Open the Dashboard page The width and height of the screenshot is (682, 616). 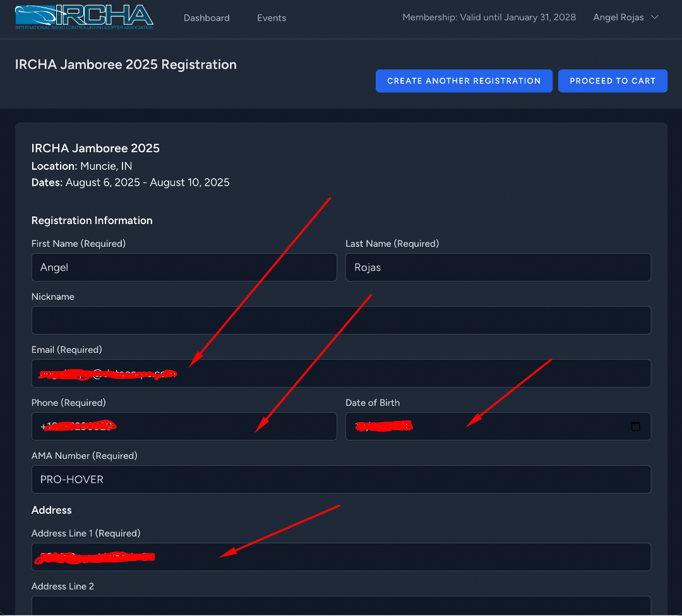point(206,18)
